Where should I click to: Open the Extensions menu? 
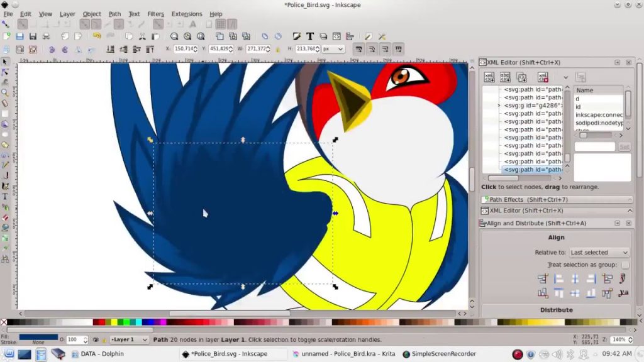pos(187,14)
